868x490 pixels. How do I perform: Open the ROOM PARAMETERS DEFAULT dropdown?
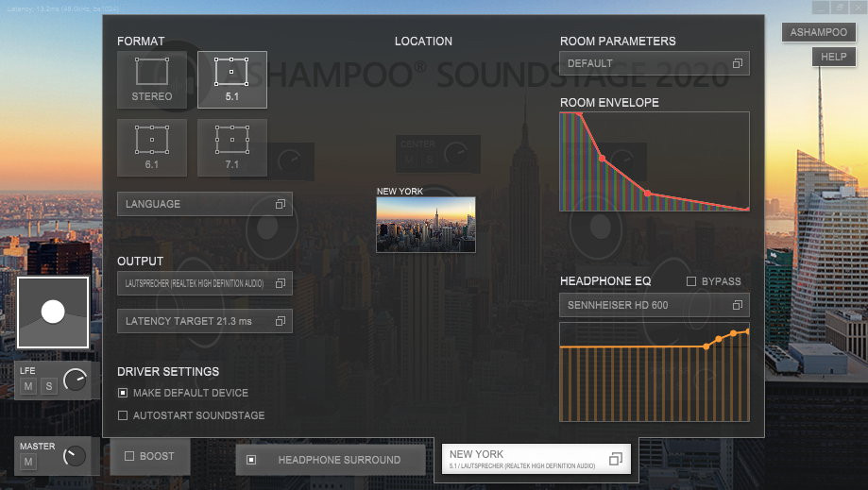tap(655, 63)
